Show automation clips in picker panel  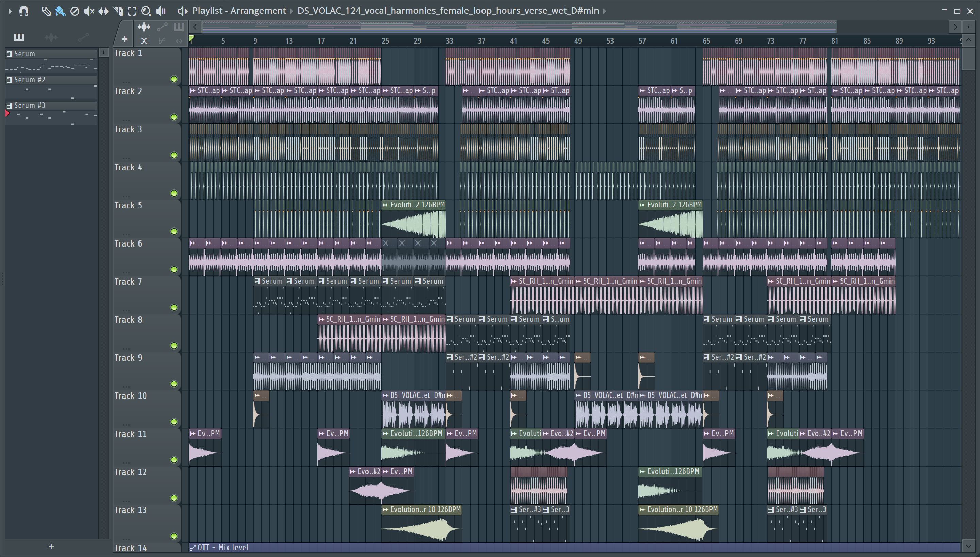click(83, 37)
